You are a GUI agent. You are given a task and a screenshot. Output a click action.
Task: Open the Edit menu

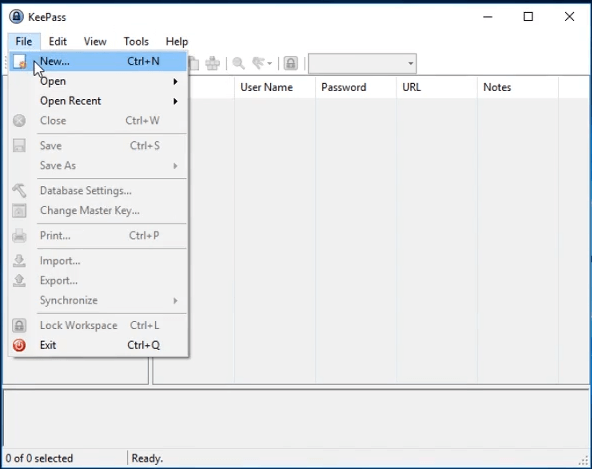point(57,41)
